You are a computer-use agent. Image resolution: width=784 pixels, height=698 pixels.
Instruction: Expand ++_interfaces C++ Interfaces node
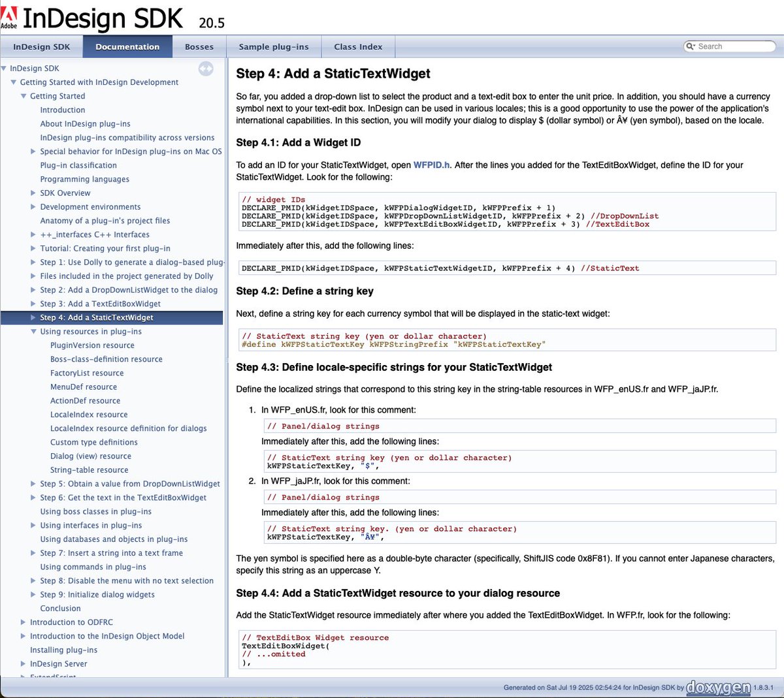(x=33, y=234)
